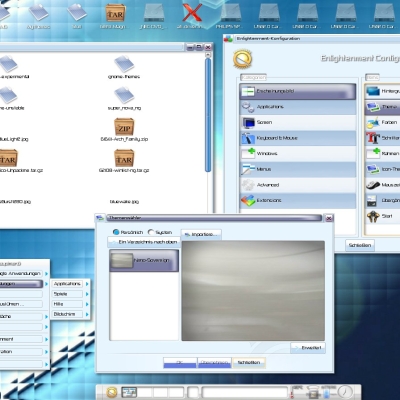Open the Mauszeiger (mouse cursor) item
Screen dimensions: 400x400
click(382, 185)
